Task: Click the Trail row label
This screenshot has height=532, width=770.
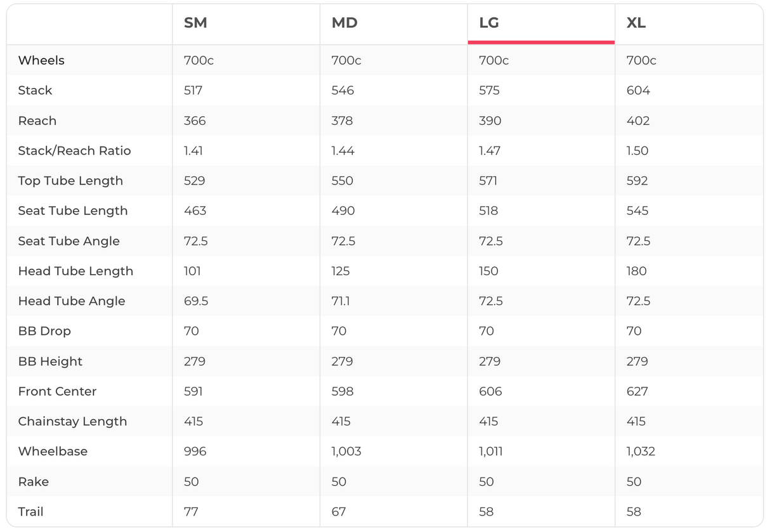Action: click(30, 512)
